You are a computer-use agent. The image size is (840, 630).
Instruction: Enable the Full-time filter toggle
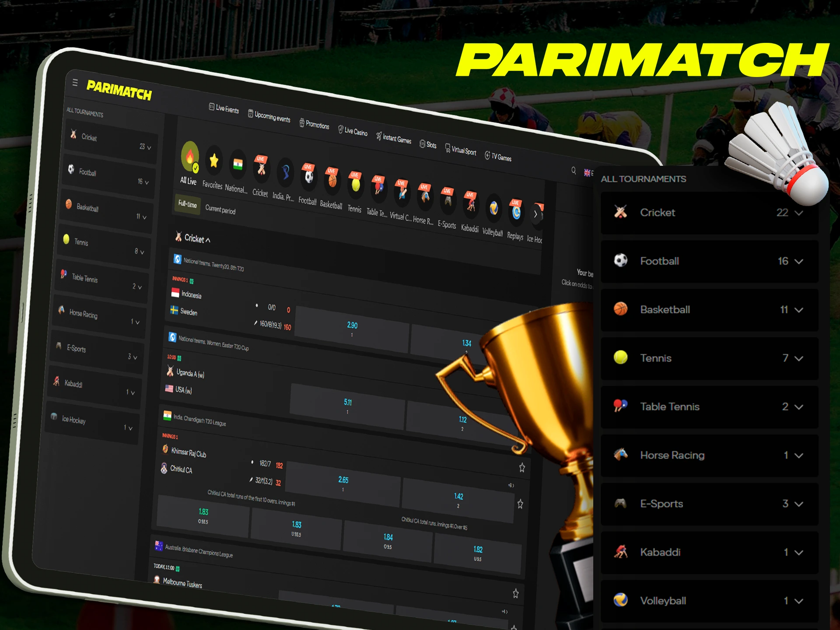click(187, 205)
